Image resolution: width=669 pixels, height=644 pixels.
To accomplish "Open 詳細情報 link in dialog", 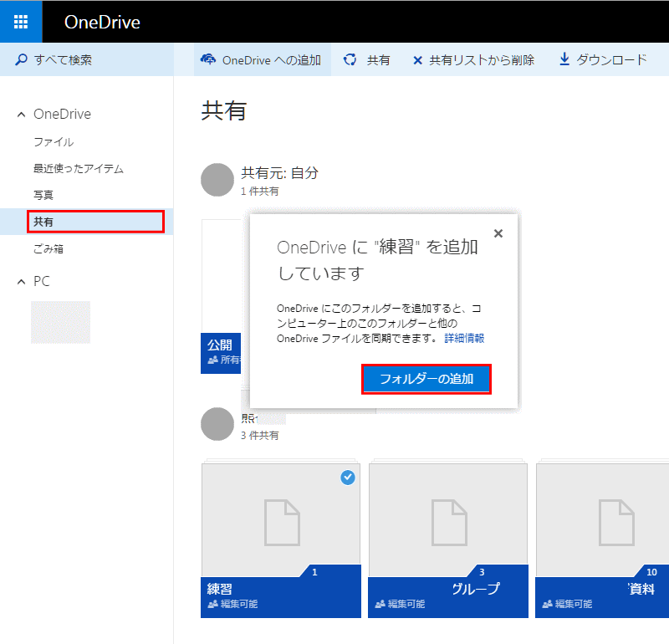I will 464,339.
